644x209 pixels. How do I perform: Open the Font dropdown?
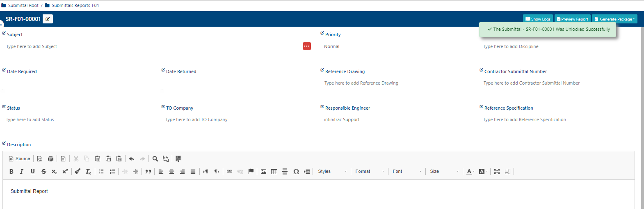pos(407,172)
